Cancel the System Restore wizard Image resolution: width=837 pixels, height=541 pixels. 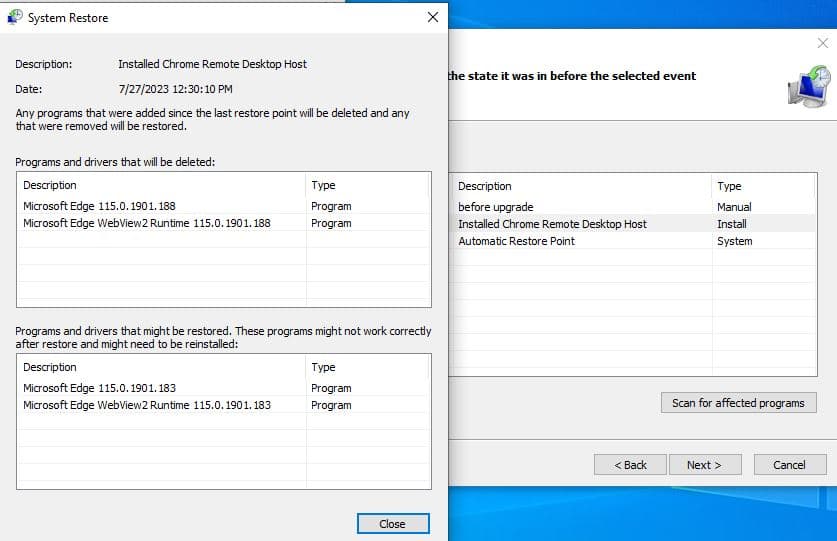pyautogui.click(x=789, y=465)
